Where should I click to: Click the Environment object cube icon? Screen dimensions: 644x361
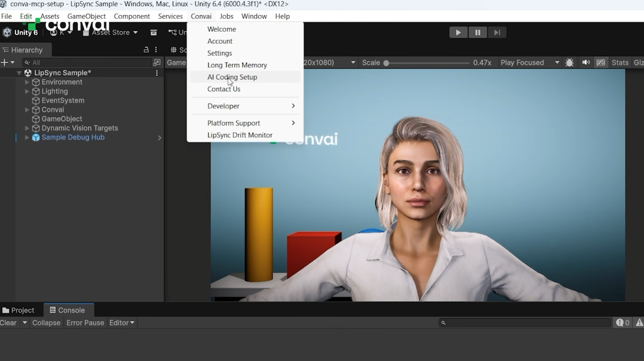tap(36, 82)
